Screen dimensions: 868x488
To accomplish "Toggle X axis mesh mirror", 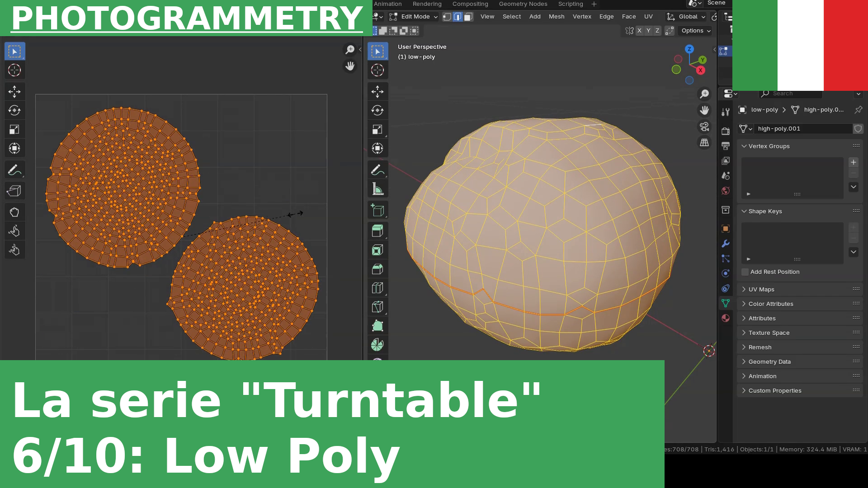I will coord(639,31).
